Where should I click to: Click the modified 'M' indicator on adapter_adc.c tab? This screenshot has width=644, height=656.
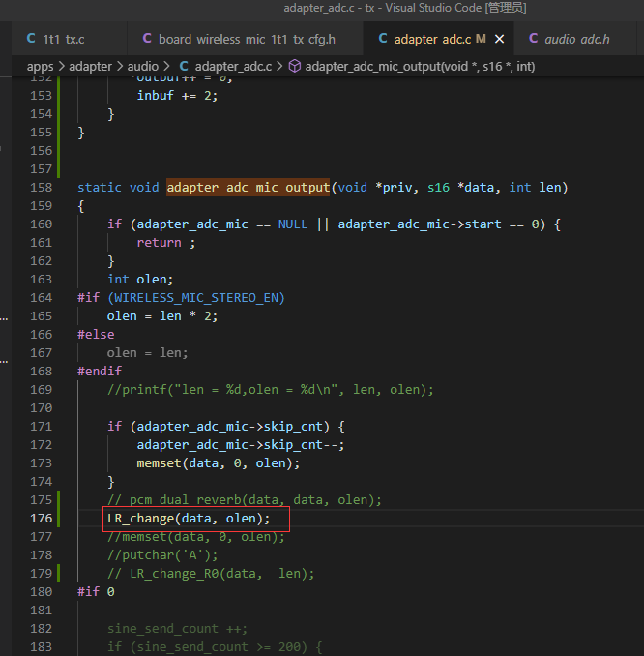[x=481, y=39]
